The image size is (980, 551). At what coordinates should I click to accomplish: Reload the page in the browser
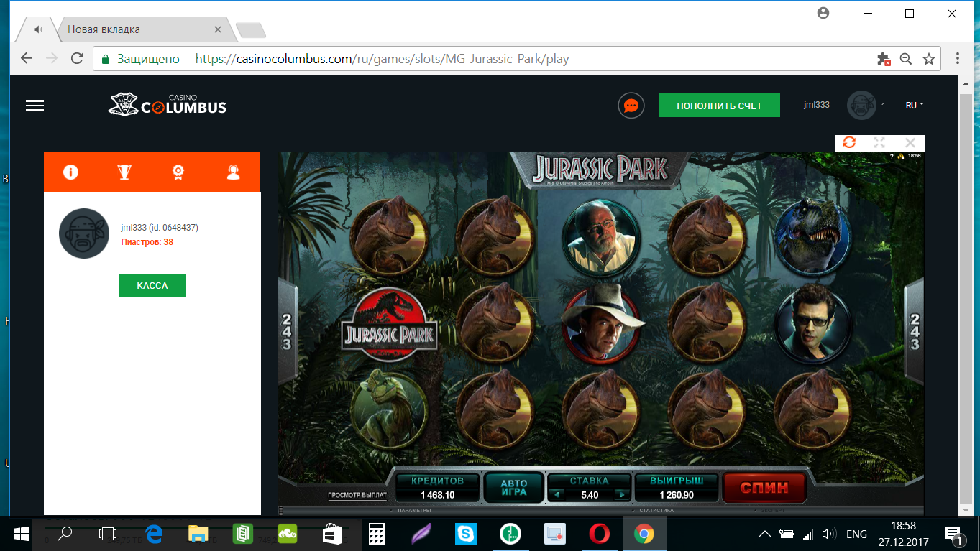click(x=76, y=59)
